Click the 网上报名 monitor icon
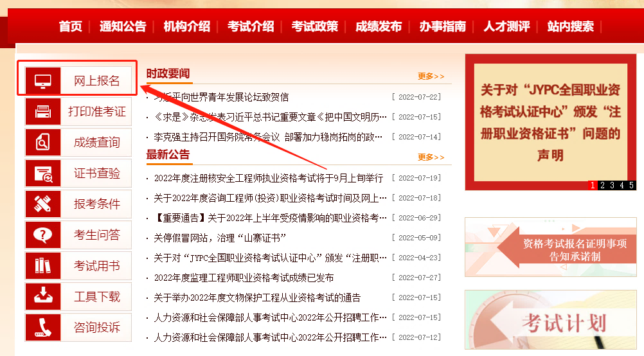 [x=42, y=80]
